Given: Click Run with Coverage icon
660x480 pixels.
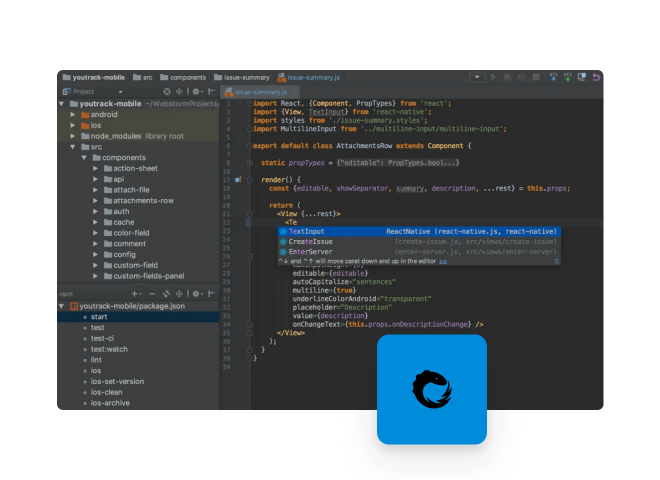Looking at the screenshot, I should point(522,77).
